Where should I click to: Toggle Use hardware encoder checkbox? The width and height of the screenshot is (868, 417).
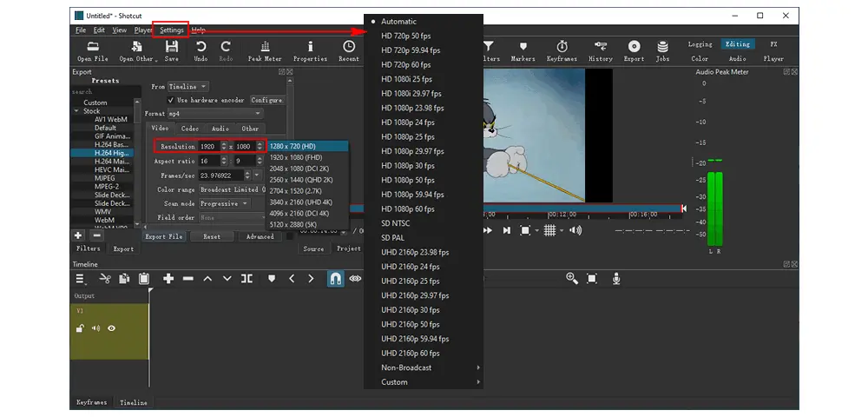pyautogui.click(x=171, y=100)
